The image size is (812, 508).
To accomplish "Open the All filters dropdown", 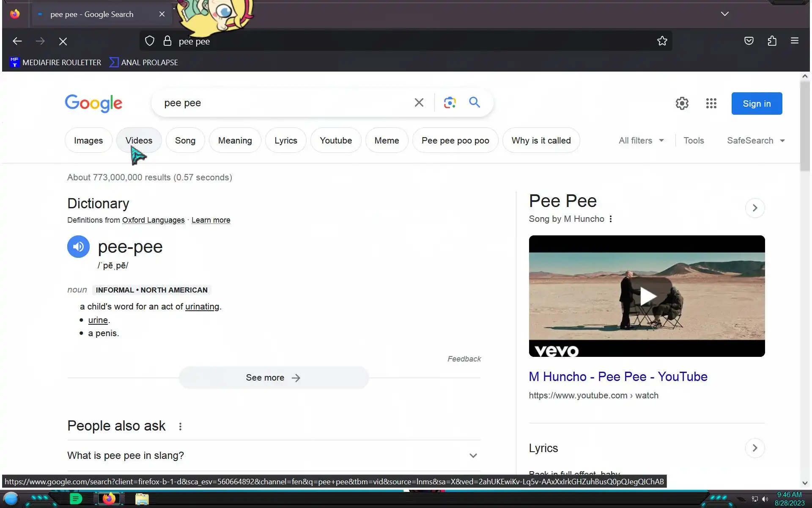I will (641, 141).
